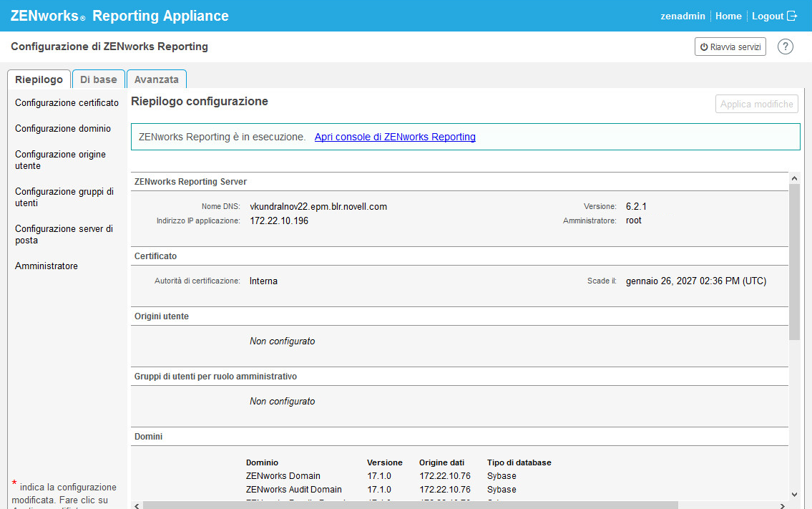Click the Logout exit icon
The width and height of the screenshot is (812, 509).
(x=792, y=16)
